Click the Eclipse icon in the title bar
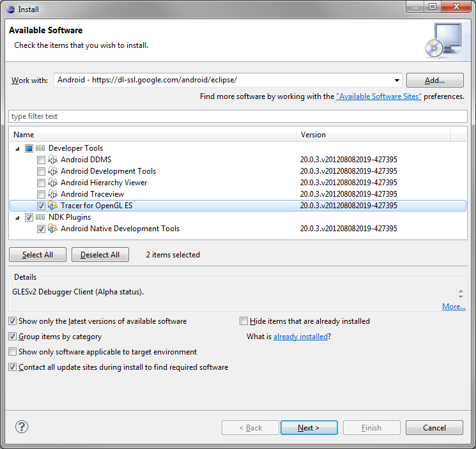476x449 pixels. 10,10
